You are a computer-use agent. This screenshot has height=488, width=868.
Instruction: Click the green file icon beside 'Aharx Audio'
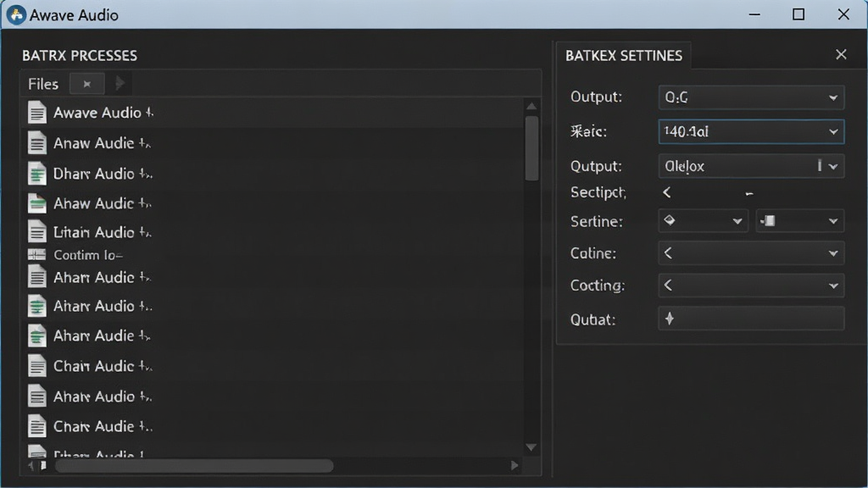[x=37, y=306]
